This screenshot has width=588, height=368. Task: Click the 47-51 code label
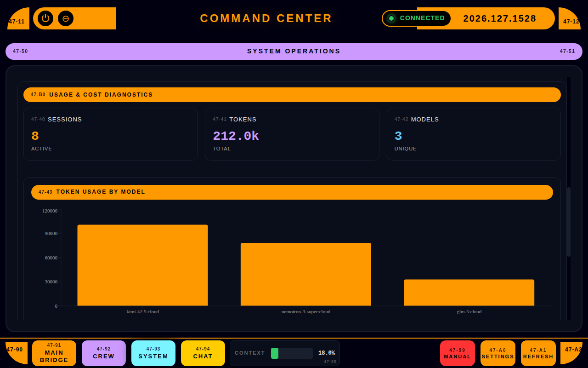point(567,52)
